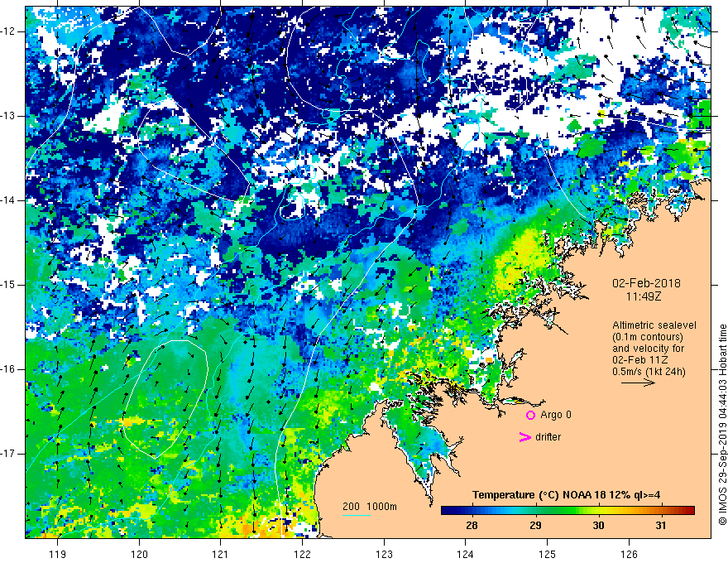Click the magenta drifter arrow symbol
The height and width of the screenshot is (563, 728).
point(525,436)
